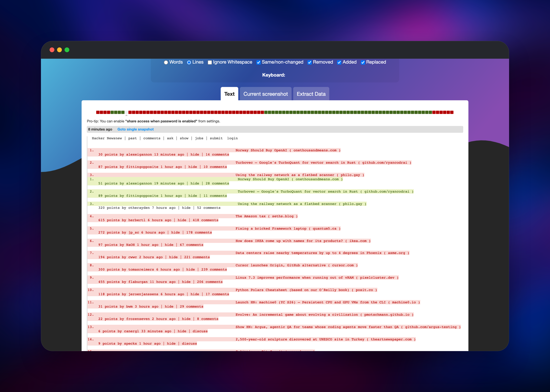This screenshot has height=392, width=550.
Task: Click "320 points by otherayden 7 hours ago"
Action: click(x=137, y=208)
